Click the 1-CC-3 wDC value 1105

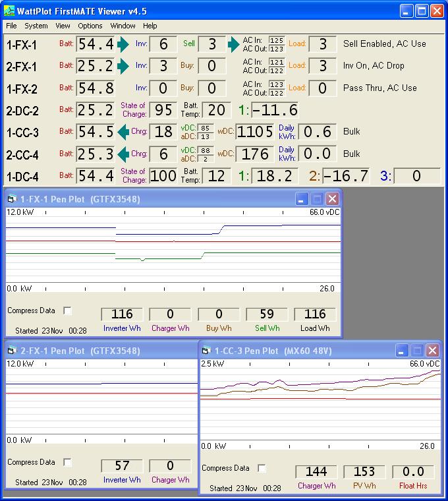coord(255,132)
